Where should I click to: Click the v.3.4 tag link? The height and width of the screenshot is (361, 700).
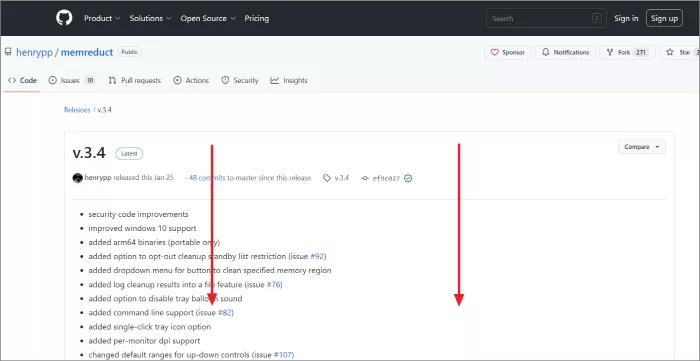click(x=336, y=178)
